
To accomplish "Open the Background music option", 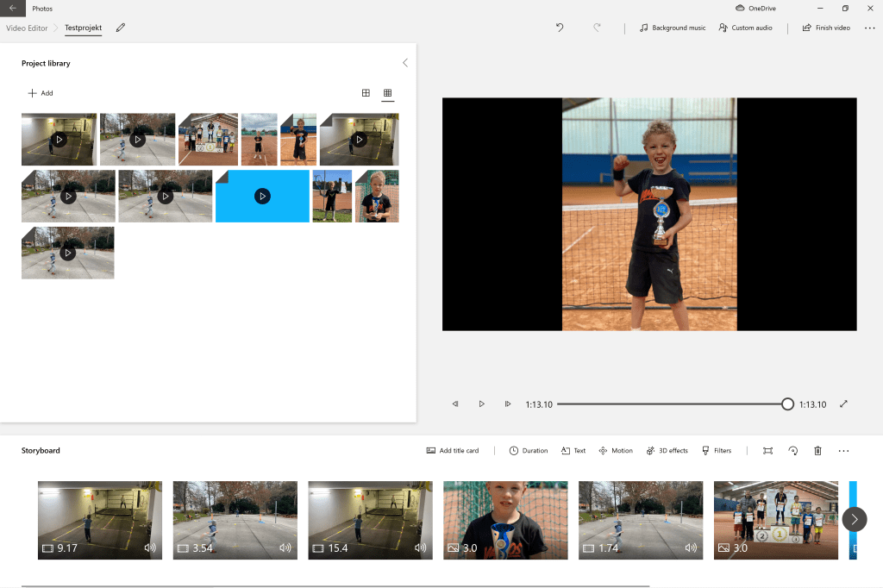I will pyautogui.click(x=672, y=28).
